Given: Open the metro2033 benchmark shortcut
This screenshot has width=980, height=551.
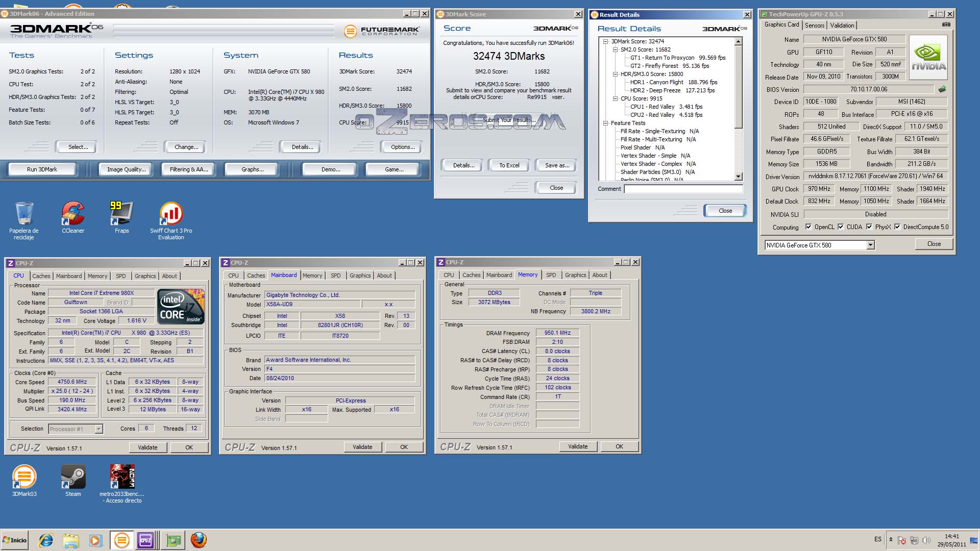Looking at the screenshot, I should (122, 484).
